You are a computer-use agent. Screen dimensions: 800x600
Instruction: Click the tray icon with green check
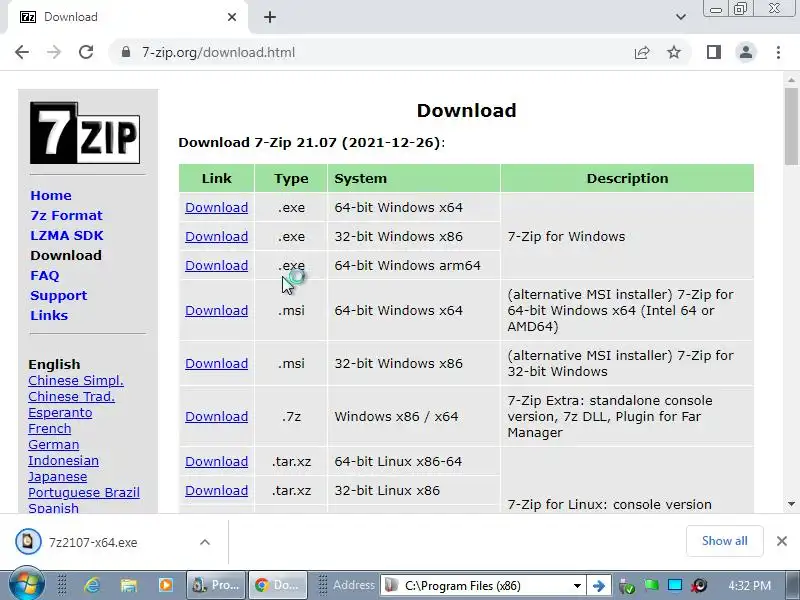coord(627,586)
